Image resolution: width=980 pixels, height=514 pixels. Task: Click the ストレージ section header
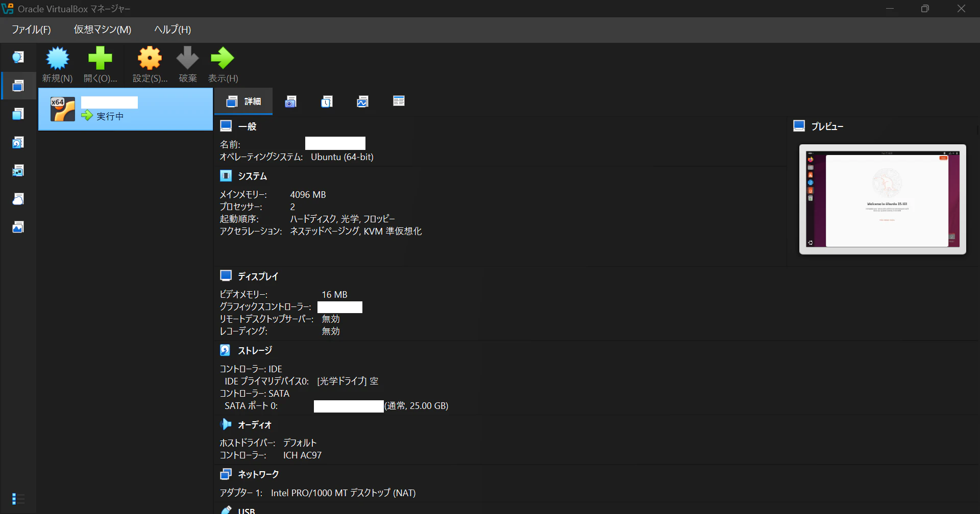[x=255, y=350]
